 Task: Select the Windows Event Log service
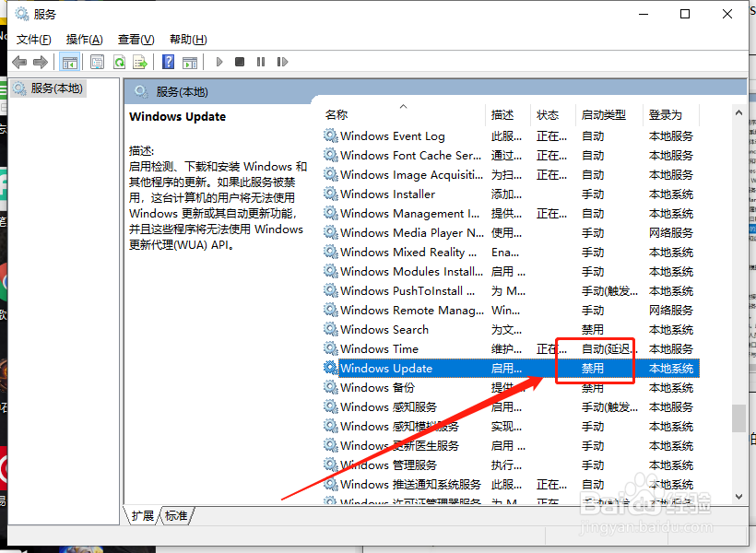point(511,136)
